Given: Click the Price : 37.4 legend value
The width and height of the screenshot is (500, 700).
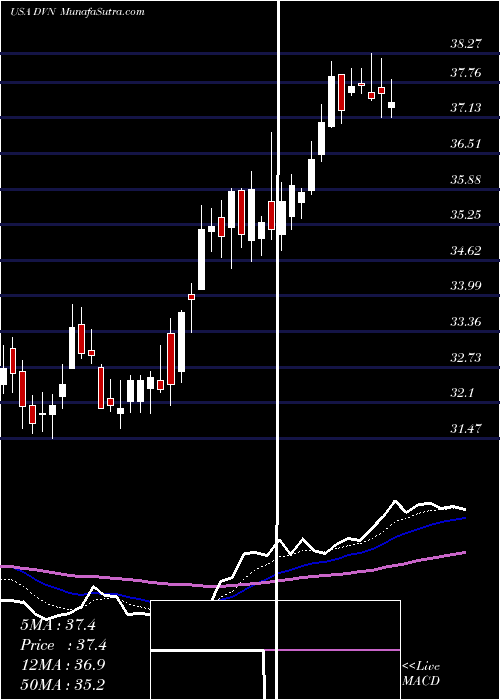Looking at the screenshot, I should pyautogui.click(x=63, y=645).
